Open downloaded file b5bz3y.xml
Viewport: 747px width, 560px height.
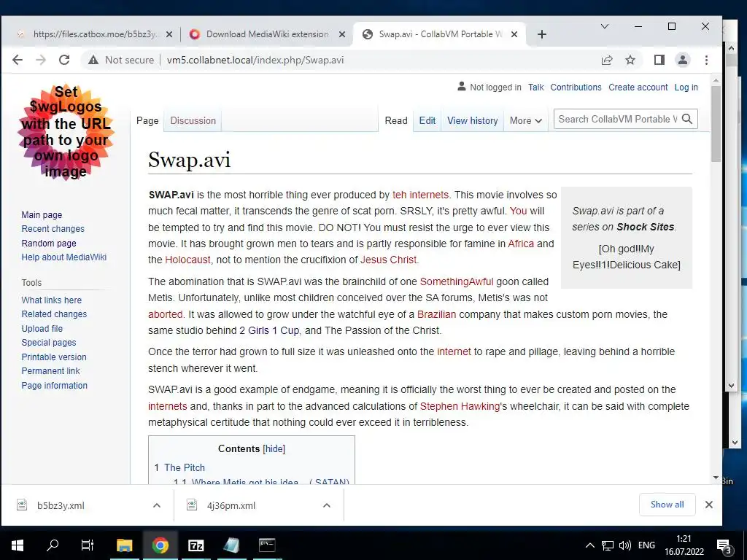click(61, 506)
